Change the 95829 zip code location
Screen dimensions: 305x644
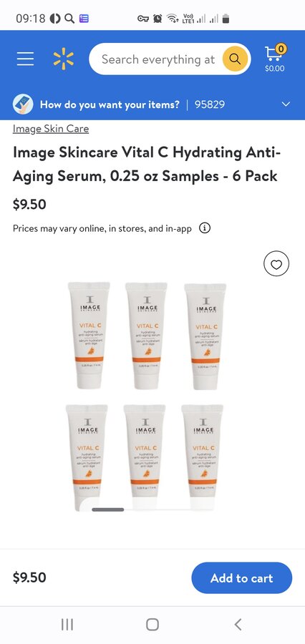pos(210,104)
